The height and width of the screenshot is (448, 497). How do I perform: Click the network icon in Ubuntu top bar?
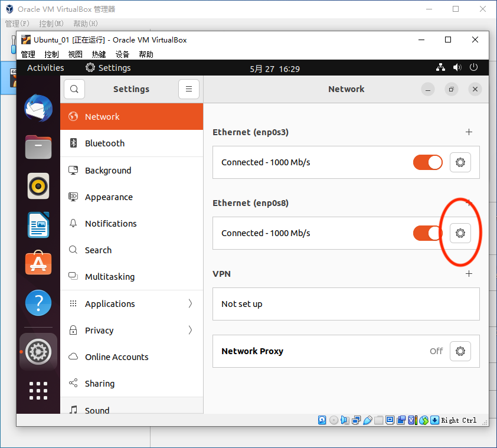(440, 67)
